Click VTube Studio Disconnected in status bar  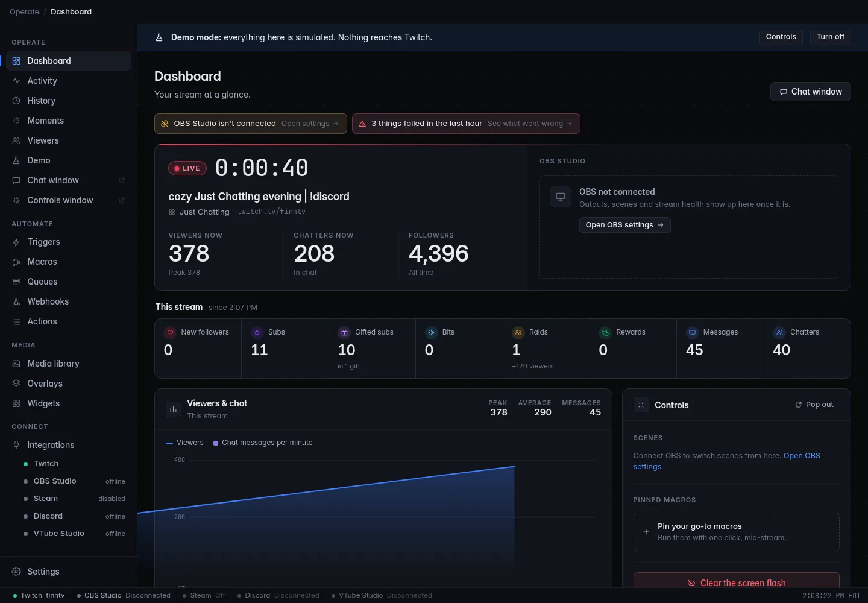point(382,595)
